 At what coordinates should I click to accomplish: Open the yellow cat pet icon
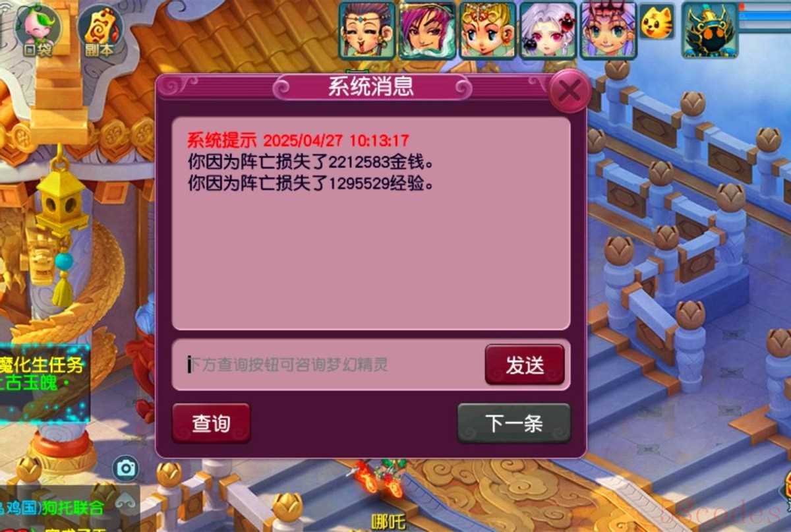point(657,21)
